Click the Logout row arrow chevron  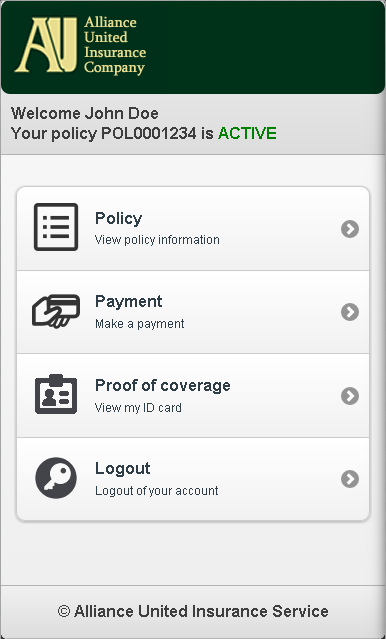point(350,479)
